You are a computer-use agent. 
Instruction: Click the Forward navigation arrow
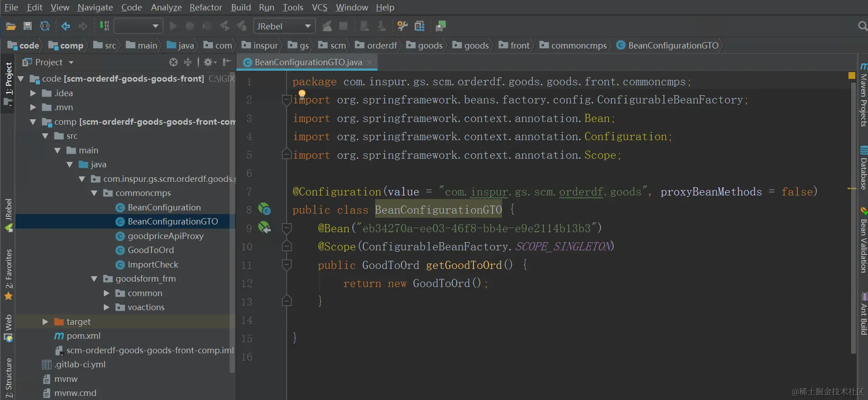[83, 26]
